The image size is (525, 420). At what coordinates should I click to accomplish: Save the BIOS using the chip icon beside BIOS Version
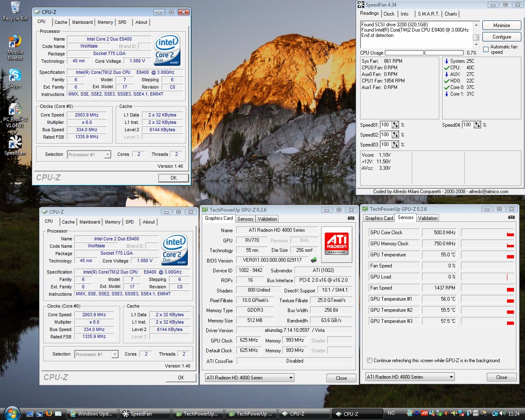tap(314, 260)
